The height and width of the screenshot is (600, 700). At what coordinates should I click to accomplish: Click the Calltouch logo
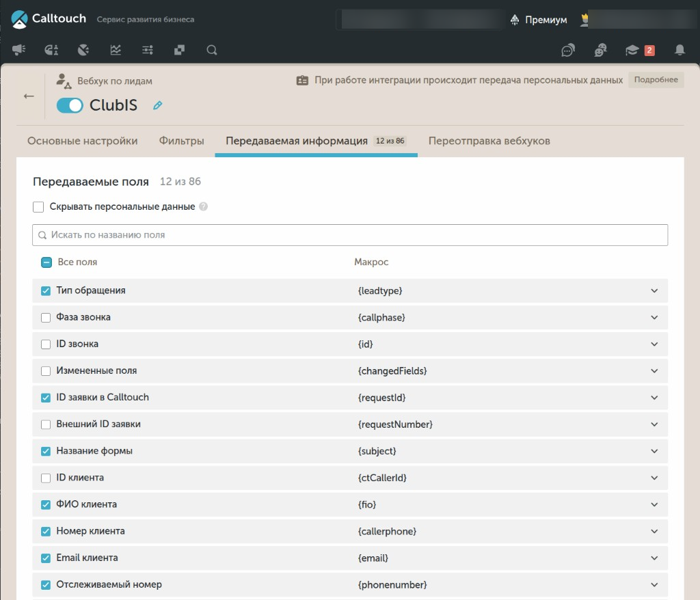[49, 19]
